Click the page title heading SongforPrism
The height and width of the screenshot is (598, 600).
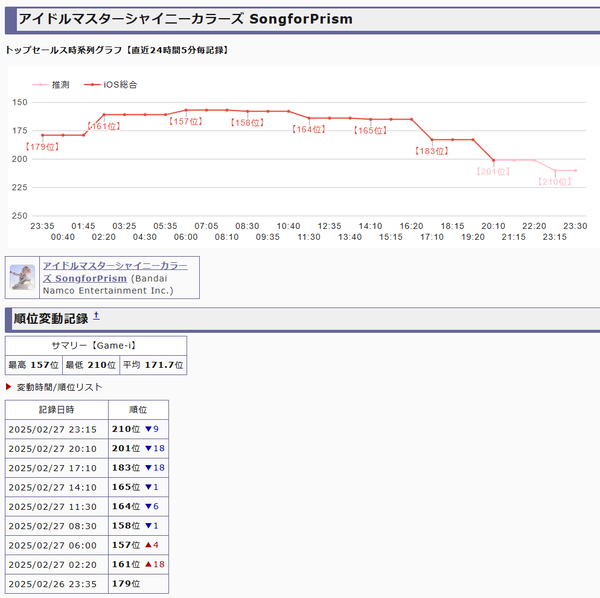[186, 19]
